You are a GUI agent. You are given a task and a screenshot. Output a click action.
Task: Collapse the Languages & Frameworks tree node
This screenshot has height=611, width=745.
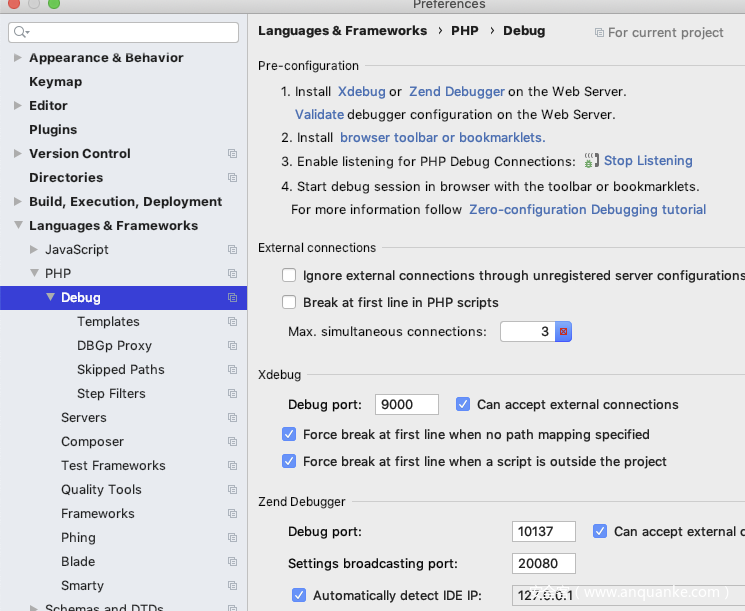coord(18,226)
